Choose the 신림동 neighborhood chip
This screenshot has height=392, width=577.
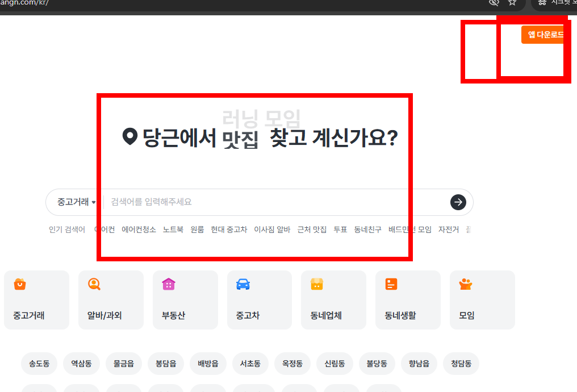[335, 364]
